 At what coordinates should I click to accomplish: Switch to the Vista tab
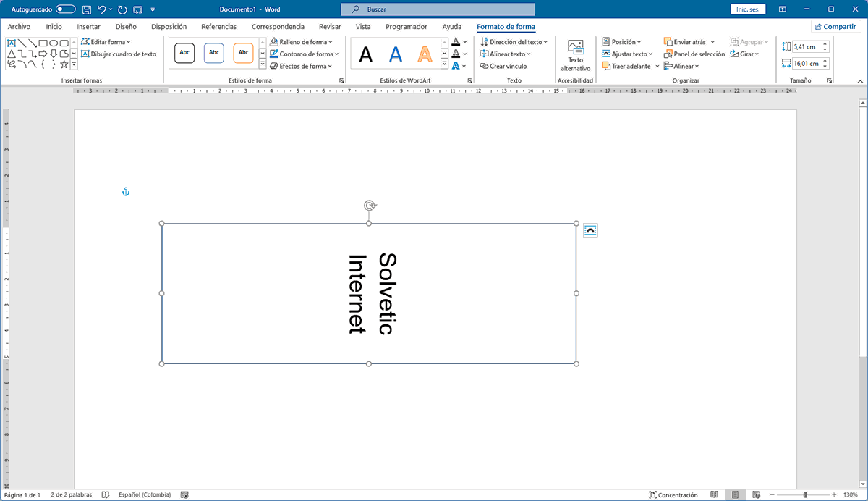coord(363,27)
